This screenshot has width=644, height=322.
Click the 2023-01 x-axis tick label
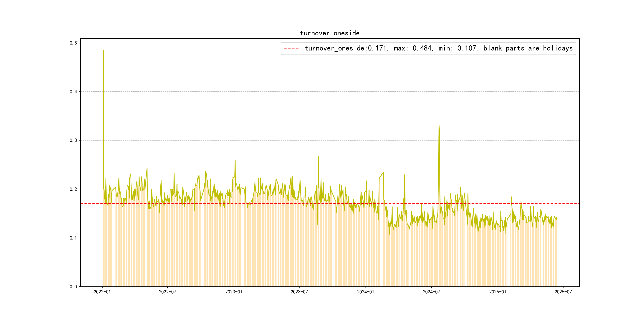point(234,292)
